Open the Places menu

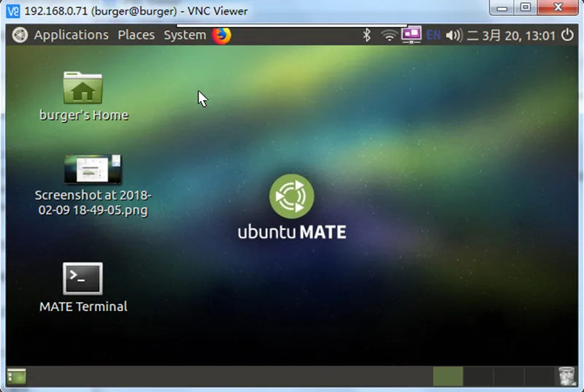click(x=136, y=35)
